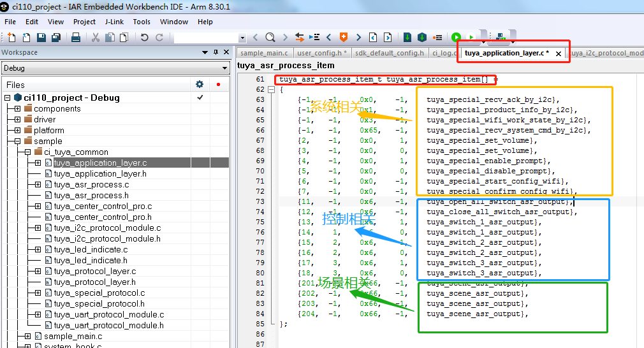Click the Go To line icon
The width and height of the screenshot is (644, 348).
pyautogui.click(x=314, y=38)
